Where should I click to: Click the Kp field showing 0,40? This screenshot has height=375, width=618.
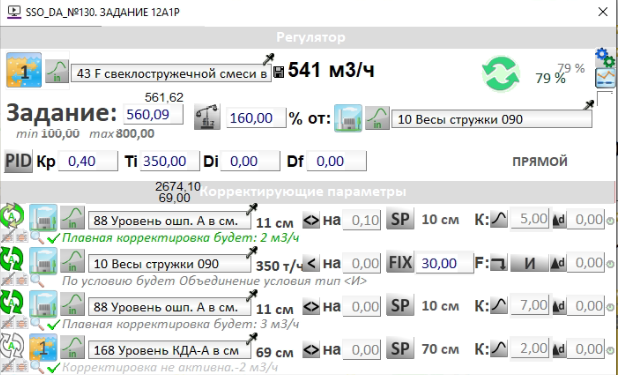coord(88,161)
